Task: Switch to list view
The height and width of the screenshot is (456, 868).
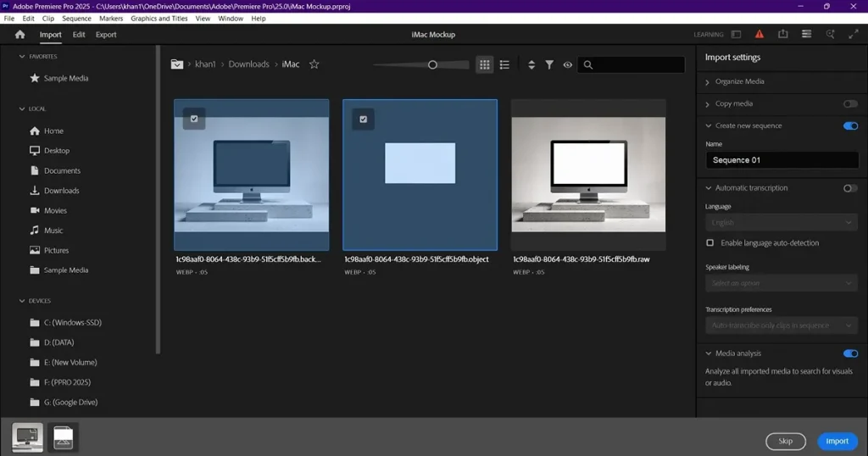Action: 504,64
